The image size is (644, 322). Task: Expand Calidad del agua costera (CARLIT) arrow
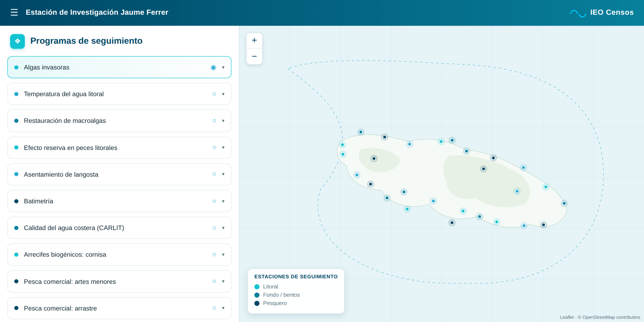pyautogui.click(x=223, y=228)
